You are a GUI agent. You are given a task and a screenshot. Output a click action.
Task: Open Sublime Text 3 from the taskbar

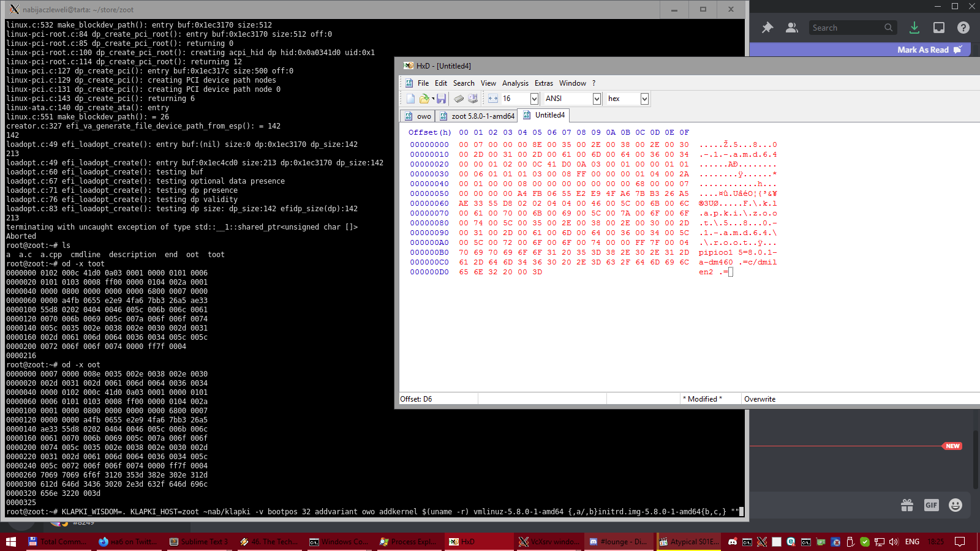point(198,542)
